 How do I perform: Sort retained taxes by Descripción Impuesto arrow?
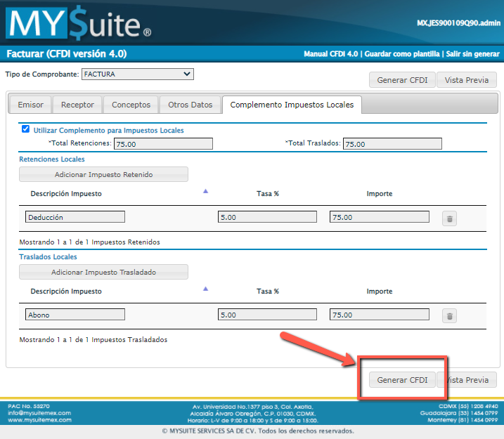point(205,191)
